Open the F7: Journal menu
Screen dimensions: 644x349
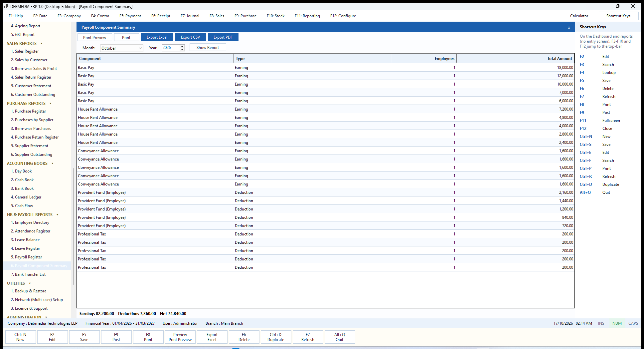(190, 16)
